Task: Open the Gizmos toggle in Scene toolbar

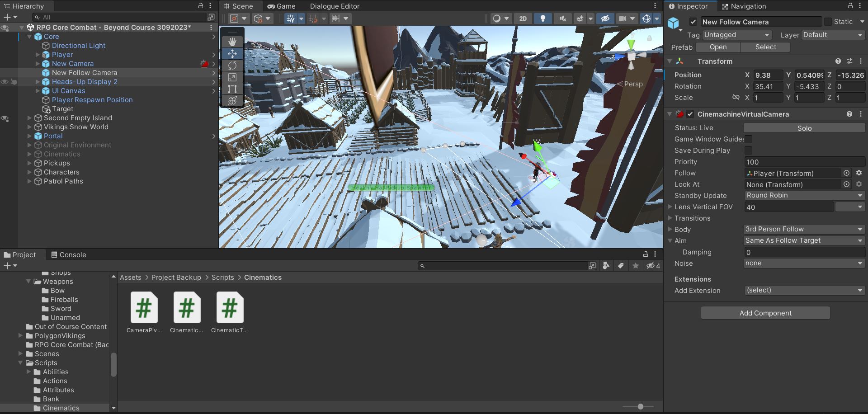Action: click(646, 19)
